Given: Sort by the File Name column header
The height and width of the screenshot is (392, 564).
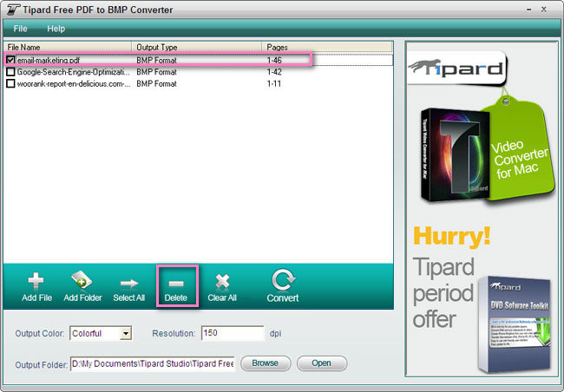Looking at the screenshot, I should [68, 47].
